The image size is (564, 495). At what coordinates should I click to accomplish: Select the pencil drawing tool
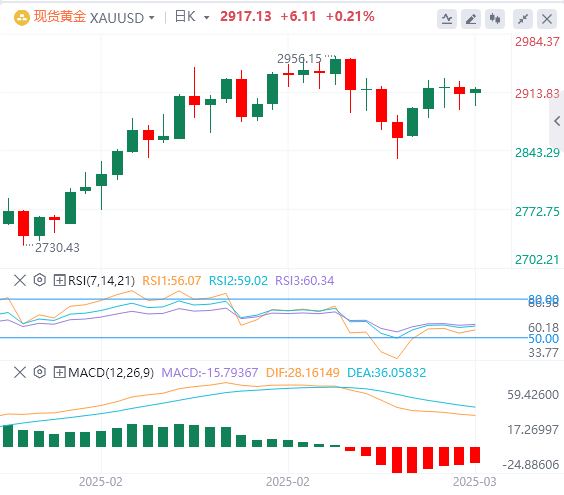[x=471, y=19]
